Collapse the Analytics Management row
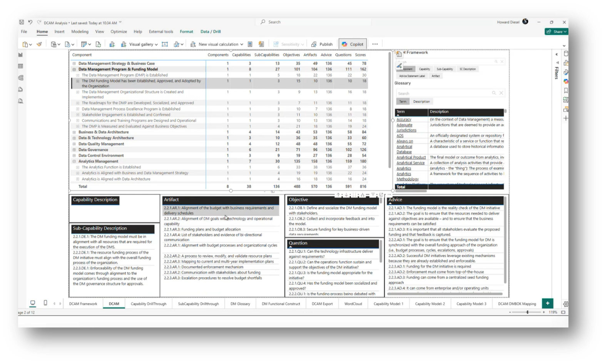Viewport: 605px width, 364px height. [74, 161]
